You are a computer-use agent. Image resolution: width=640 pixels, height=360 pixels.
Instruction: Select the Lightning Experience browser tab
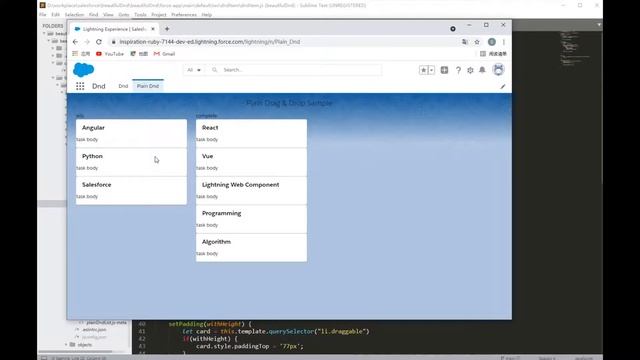[114, 29]
